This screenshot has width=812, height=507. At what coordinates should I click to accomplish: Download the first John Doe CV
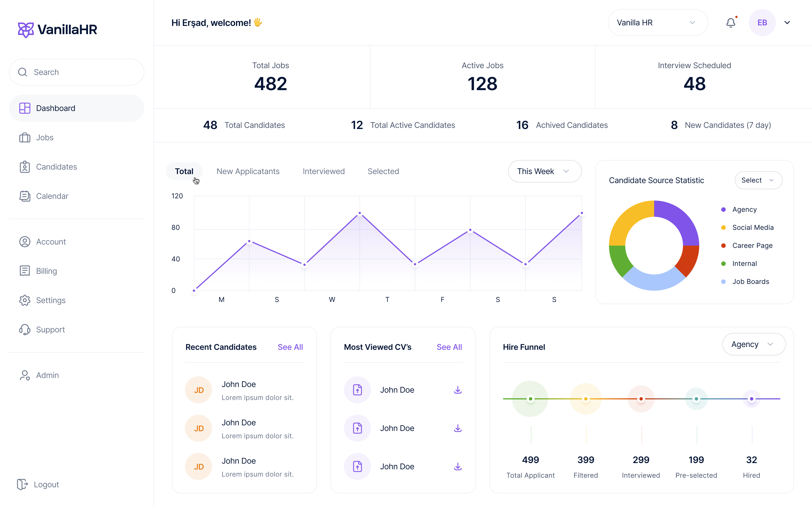(x=458, y=390)
